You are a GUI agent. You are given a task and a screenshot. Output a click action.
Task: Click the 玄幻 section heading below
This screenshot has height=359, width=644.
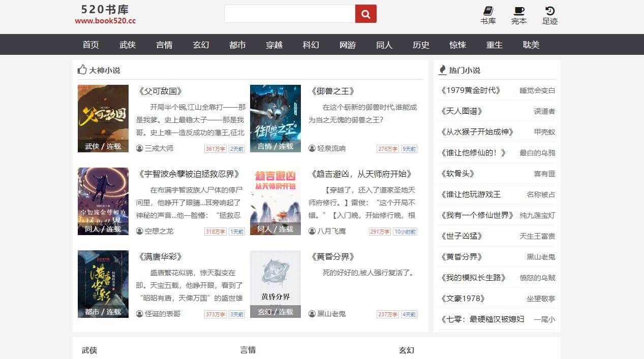pyautogui.click(x=407, y=350)
